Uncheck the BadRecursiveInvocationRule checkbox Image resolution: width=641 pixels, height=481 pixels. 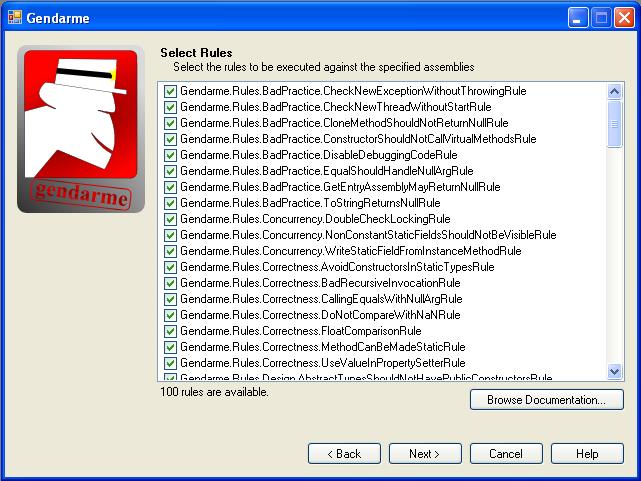point(170,283)
